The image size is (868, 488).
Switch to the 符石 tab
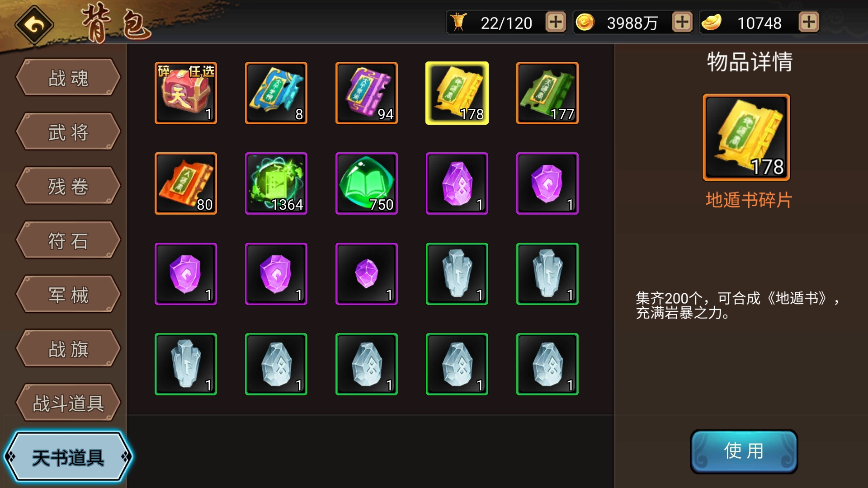[68, 240]
